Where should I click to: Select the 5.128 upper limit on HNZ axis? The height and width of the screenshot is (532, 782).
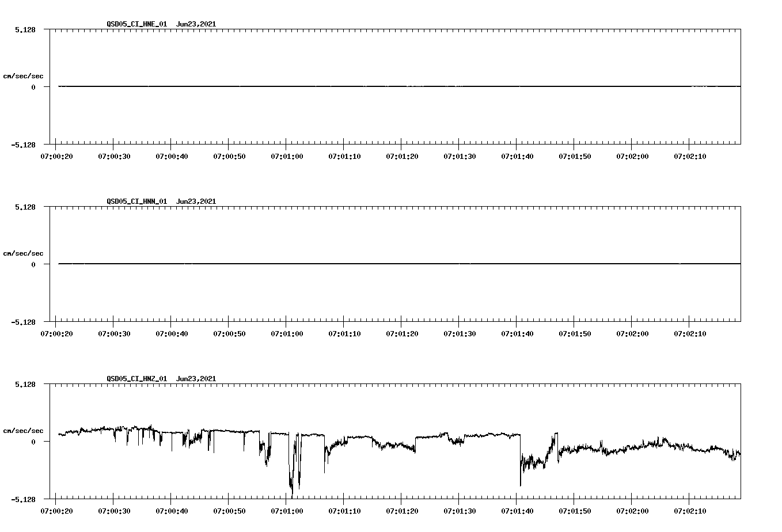pyautogui.click(x=25, y=384)
